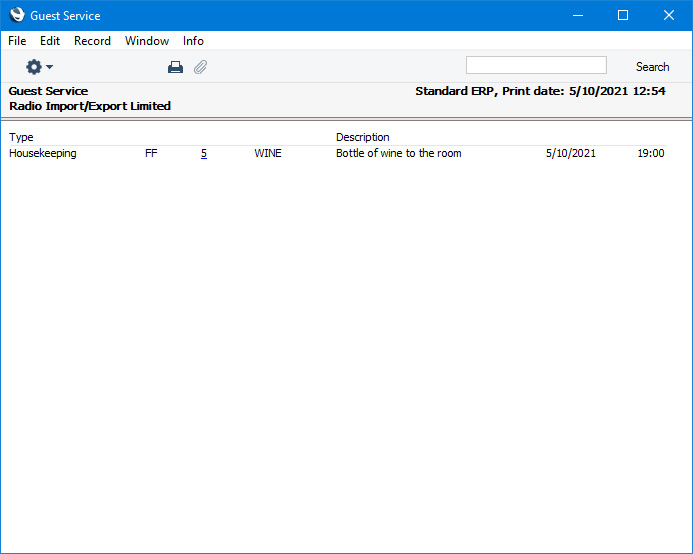Click the printer icon to print report
This screenshot has width=693, height=554.
[175, 67]
